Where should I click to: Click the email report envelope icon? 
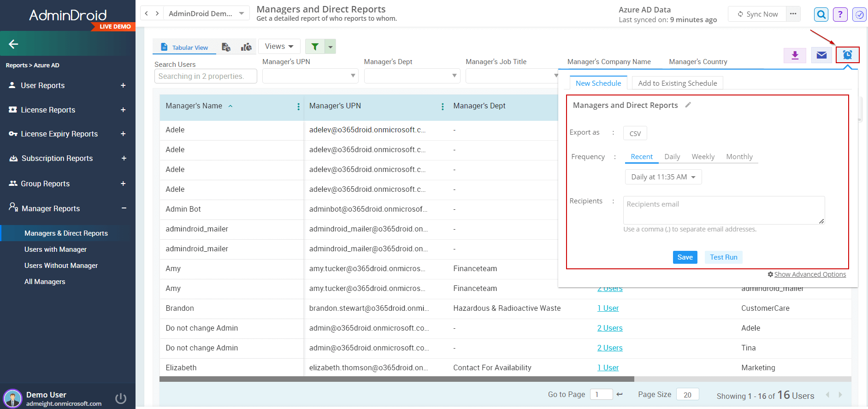point(821,55)
